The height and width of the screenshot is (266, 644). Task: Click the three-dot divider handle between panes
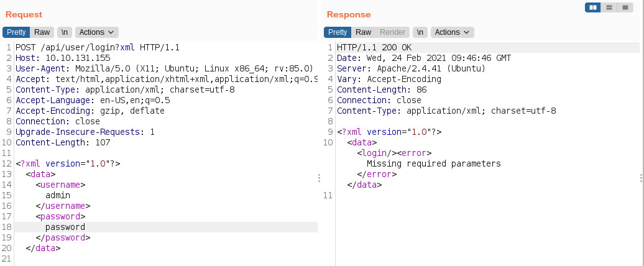point(319,178)
